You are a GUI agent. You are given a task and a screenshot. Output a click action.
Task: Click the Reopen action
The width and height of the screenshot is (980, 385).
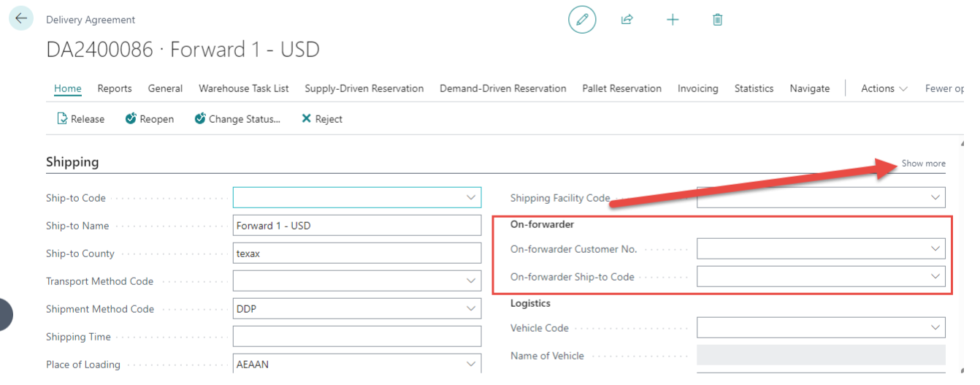pos(149,119)
